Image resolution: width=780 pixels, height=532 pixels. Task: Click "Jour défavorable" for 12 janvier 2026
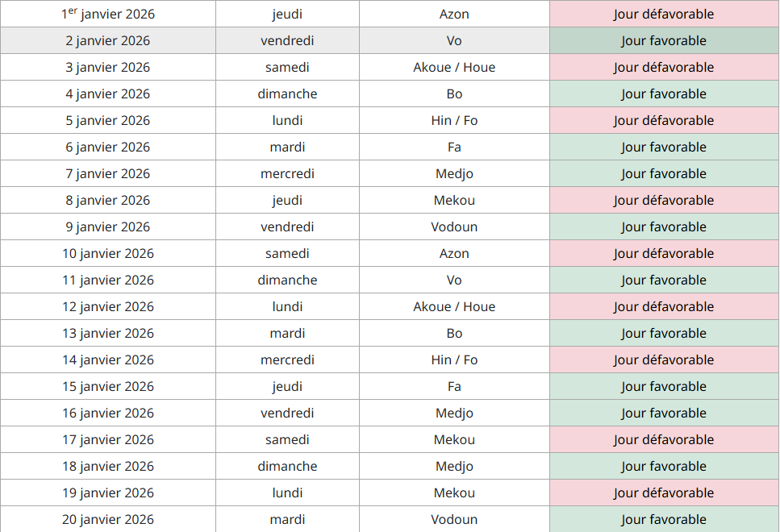click(663, 307)
